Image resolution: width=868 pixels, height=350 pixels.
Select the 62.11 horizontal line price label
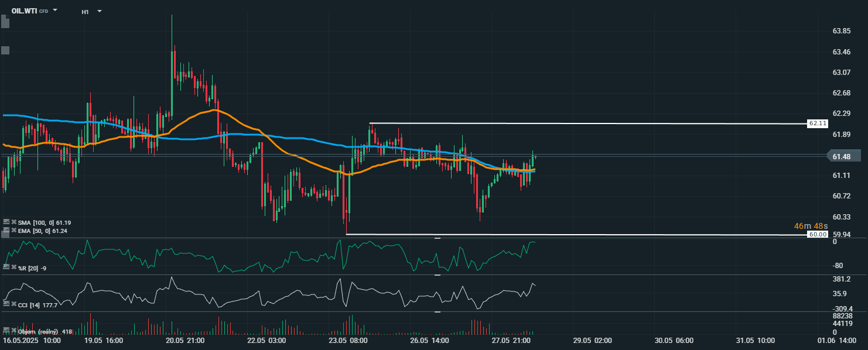(817, 123)
